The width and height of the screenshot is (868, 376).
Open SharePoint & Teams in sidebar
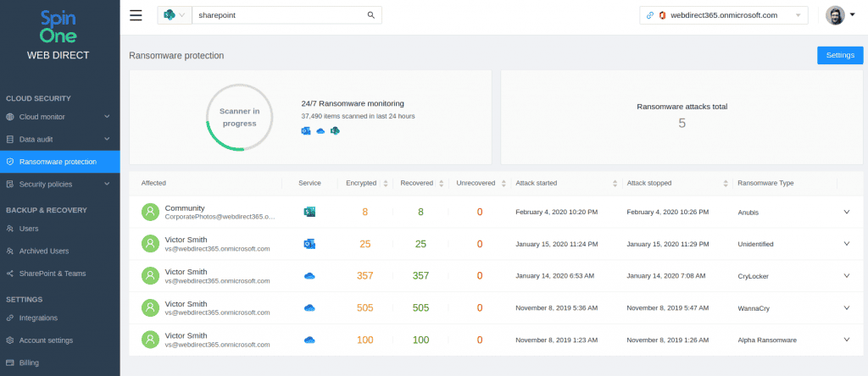click(53, 274)
